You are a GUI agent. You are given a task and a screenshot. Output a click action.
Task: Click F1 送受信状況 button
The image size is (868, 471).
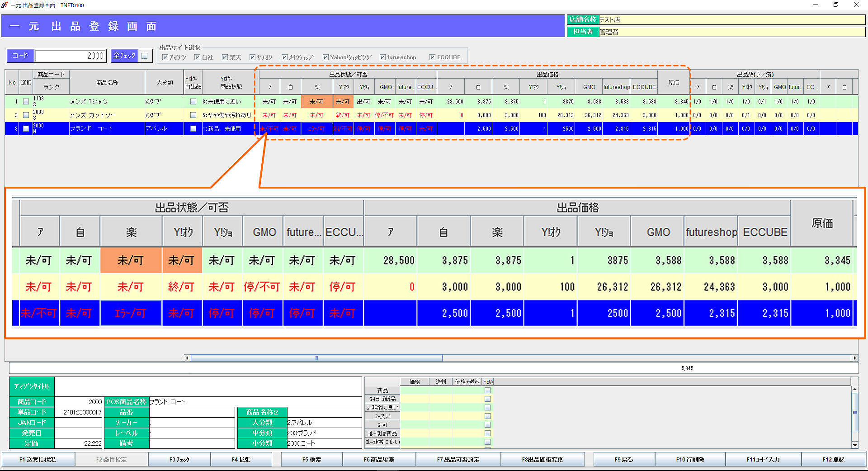coord(38,459)
